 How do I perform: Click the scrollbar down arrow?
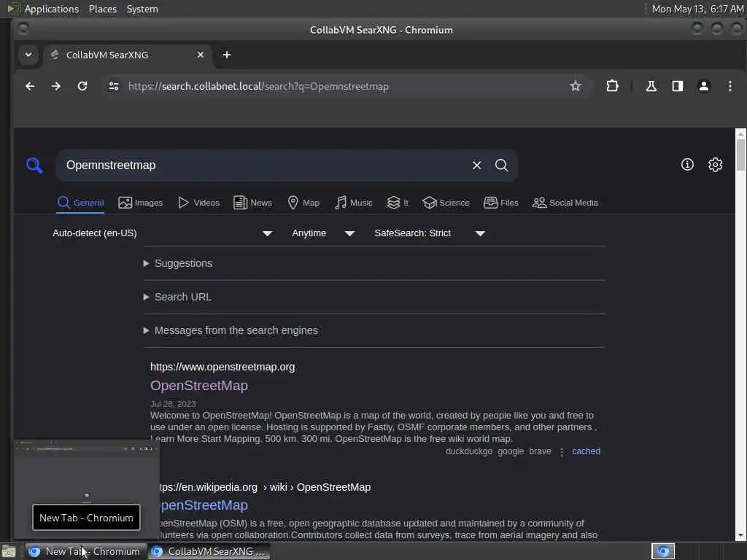740,536
